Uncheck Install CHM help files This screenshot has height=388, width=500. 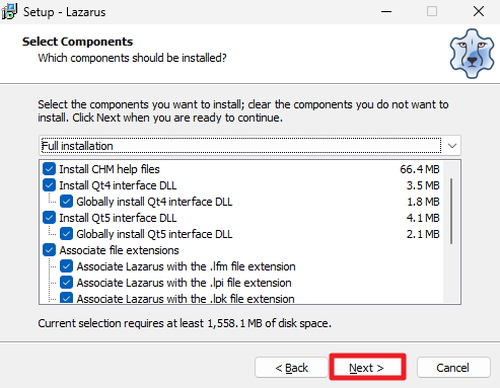[x=49, y=169]
